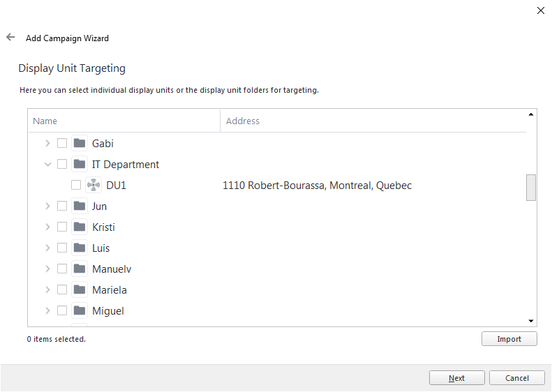Image resolution: width=552 pixels, height=392 pixels.
Task: Enable the Luis folder checkbox
Action: 62,248
